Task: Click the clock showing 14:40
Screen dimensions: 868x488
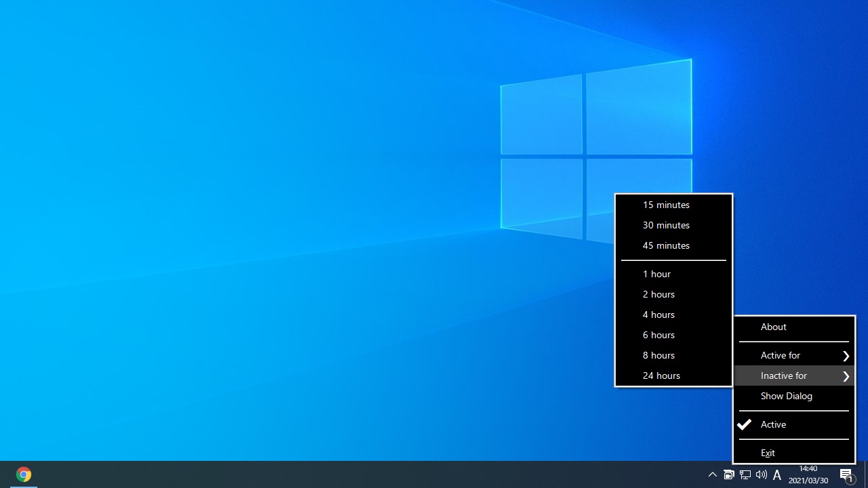Action: [x=808, y=474]
